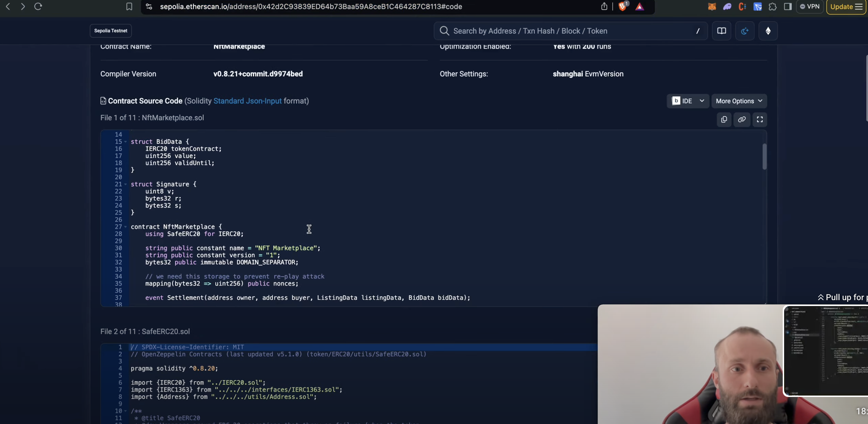Click the document icon beside Contract Source Code
The height and width of the screenshot is (424, 868).
103,101
